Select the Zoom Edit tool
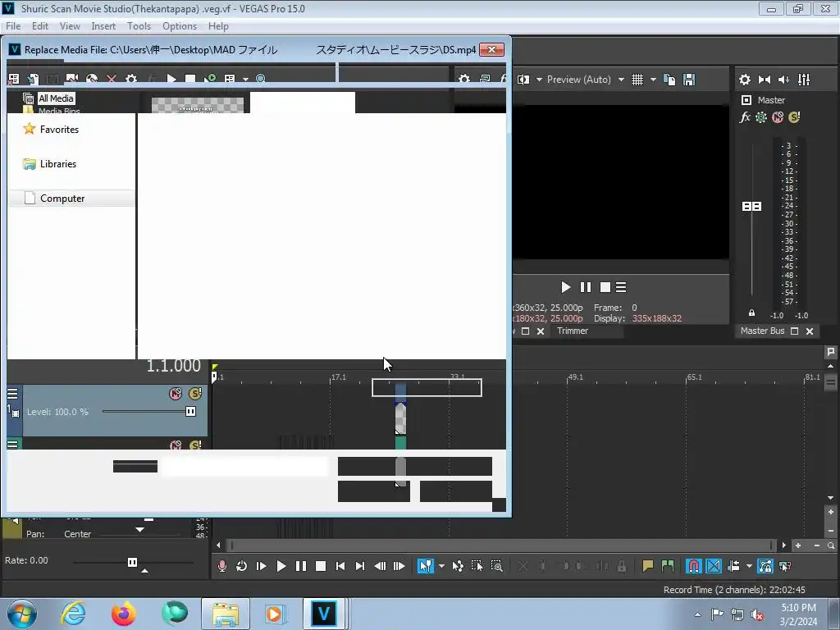This screenshot has height=630, width=840. [496, 566]
